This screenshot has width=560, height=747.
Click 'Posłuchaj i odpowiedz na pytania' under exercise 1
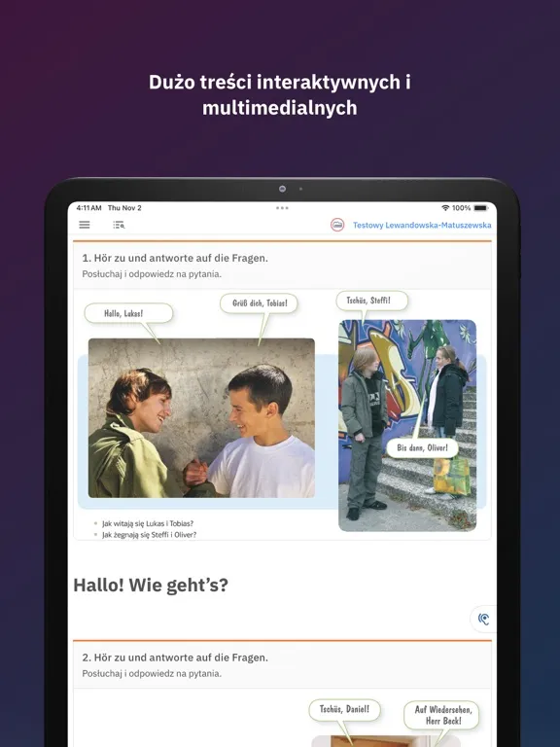(152, 274)
